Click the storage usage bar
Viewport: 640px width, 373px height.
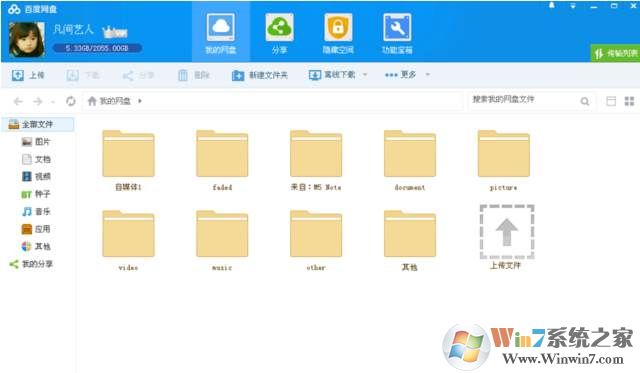(97, 48)
